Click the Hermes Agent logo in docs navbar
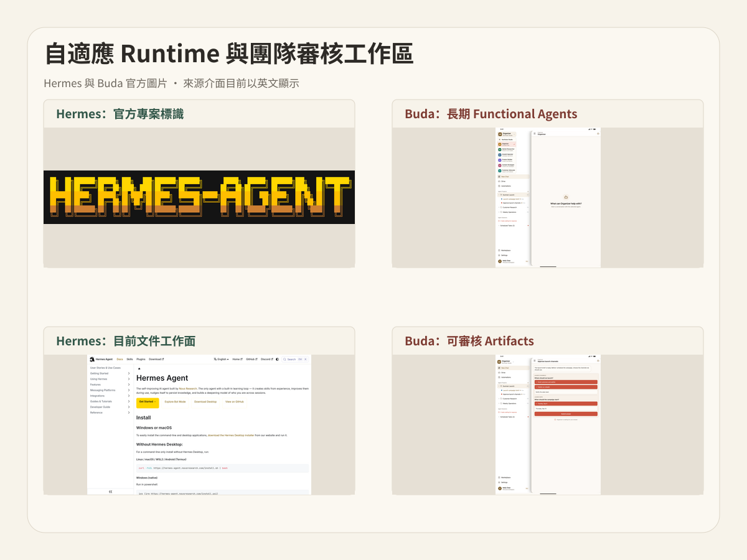This screenshot has height=560, width=747. (x=101, y=359)
